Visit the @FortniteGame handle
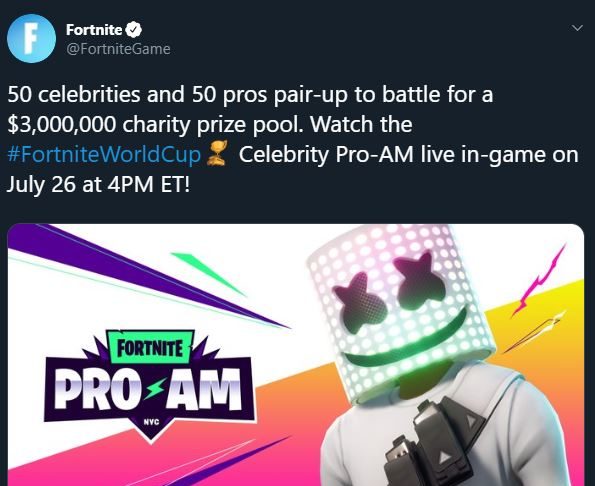This screenshot has width=595, height=486. (118, 49)
